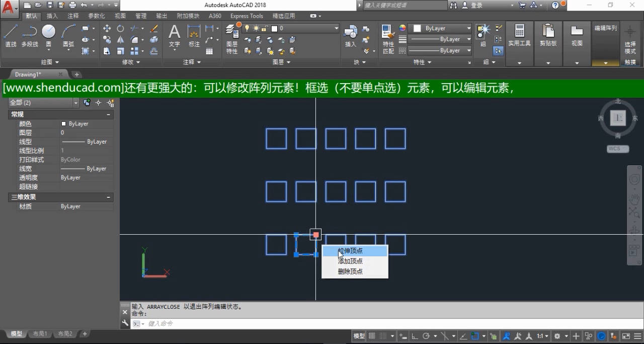This screenshot has width=644, height=344.
Task: Click the Explode tool icon
Action: pyautogui.click(x=154, y=40)
